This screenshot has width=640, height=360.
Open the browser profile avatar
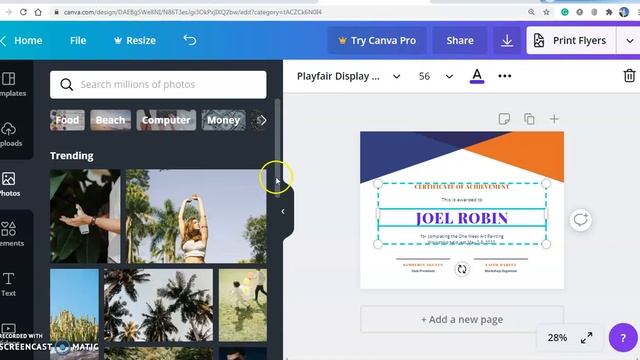(x=624, y=12)
